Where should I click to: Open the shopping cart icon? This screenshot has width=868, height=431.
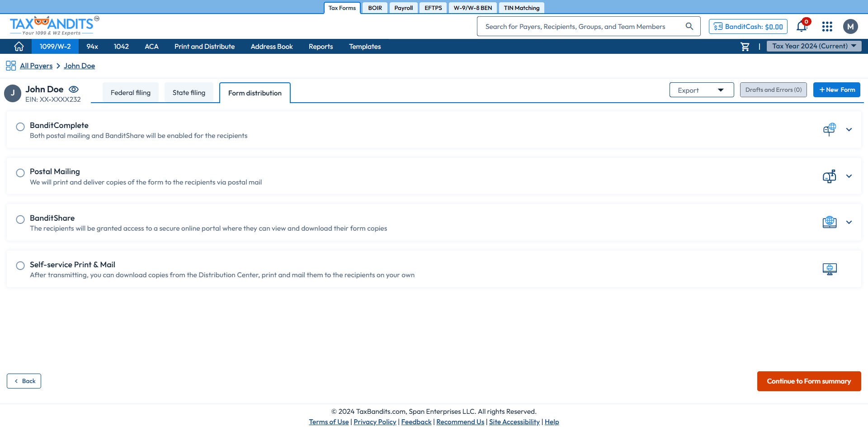point(745,47)
